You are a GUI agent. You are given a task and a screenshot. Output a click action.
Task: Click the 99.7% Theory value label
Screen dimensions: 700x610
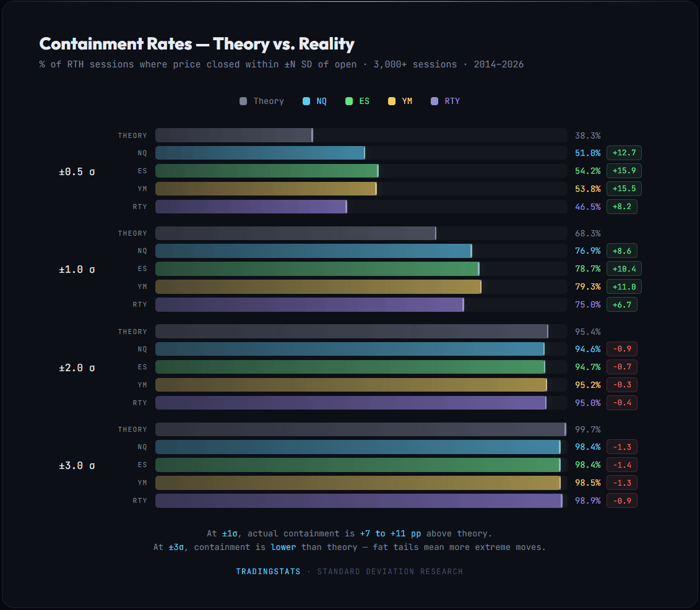[587, 429]
